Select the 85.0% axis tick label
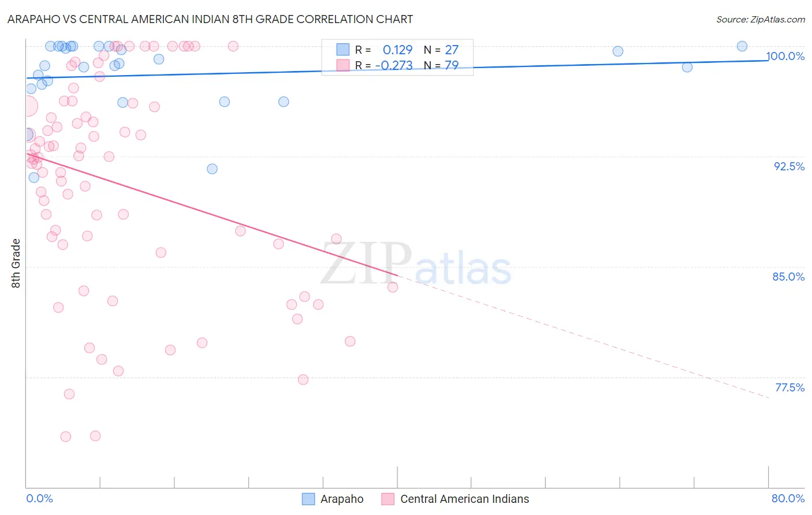Screen dimensions: 812x515 [789, 277]
